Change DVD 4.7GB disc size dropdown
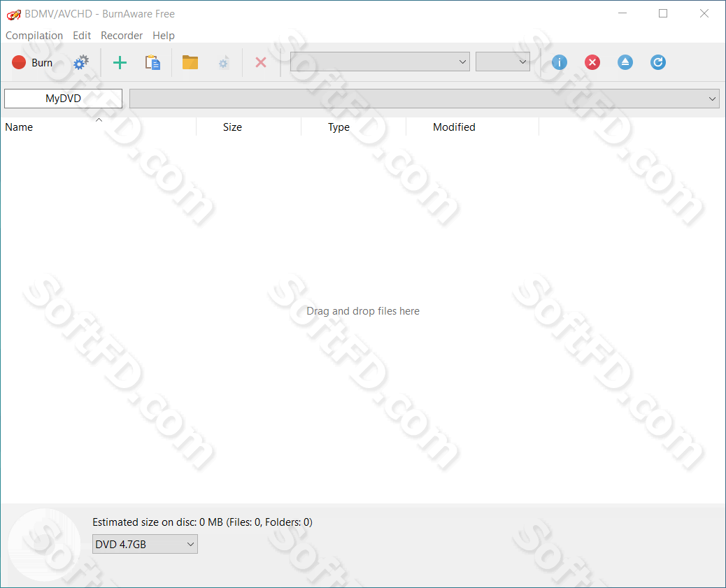The height and width of the screenshot is (588, 726). (x=145, y=544)
